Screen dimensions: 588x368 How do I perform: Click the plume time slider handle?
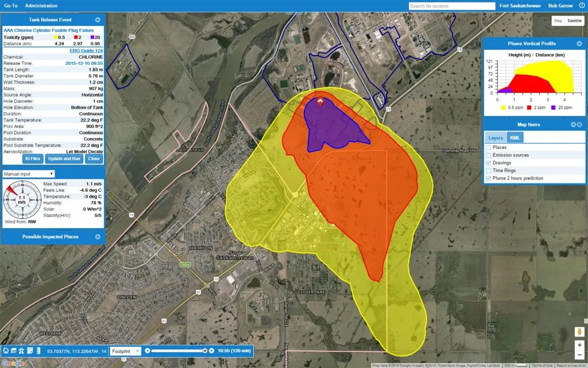pyautogui.click(x=205, y=351)
